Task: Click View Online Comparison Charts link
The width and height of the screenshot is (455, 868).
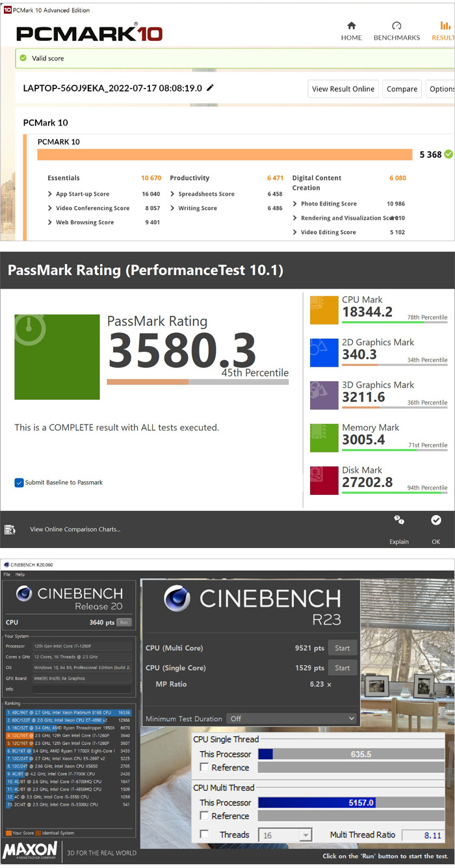Action: [75, 529]
